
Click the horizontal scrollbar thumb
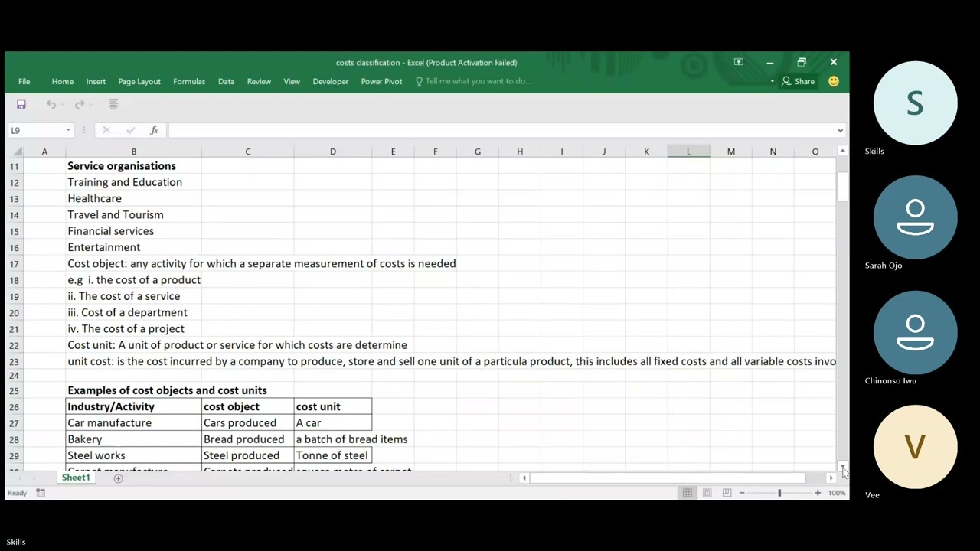[x=668, y=478]
